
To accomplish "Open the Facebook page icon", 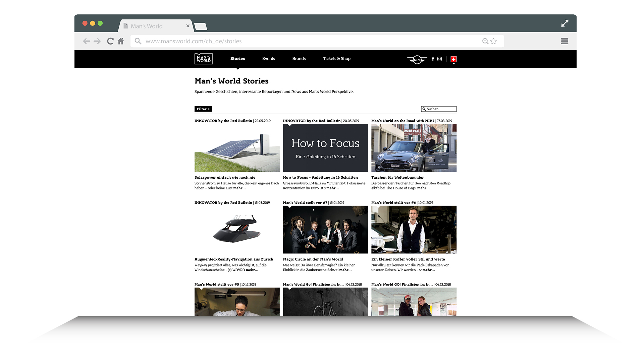I will pyautogui.click(x=433, y=59).
